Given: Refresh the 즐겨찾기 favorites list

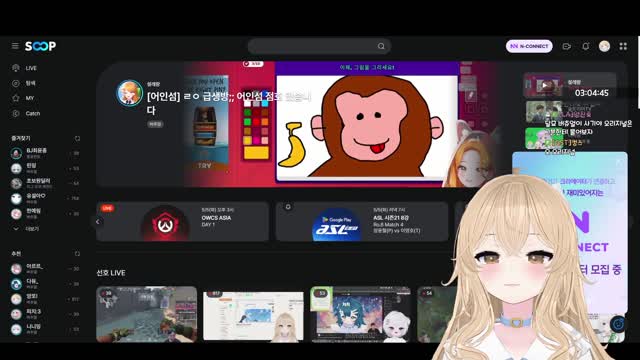Looking at the screenshot, I should pyautogui.click(x=77, y=138).
